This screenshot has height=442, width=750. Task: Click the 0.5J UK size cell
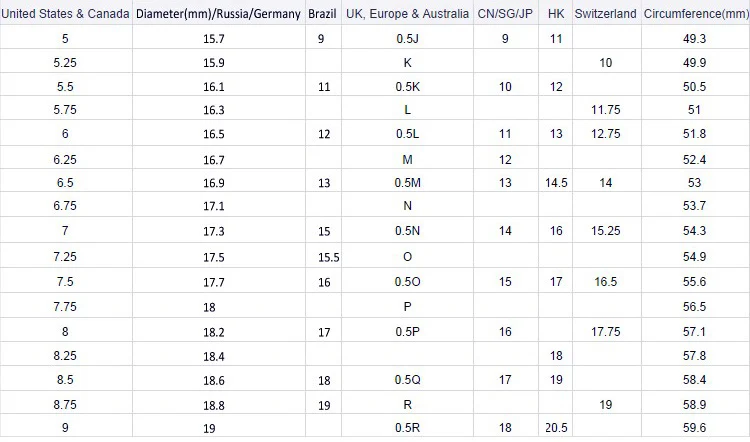(x=408, y=39)
